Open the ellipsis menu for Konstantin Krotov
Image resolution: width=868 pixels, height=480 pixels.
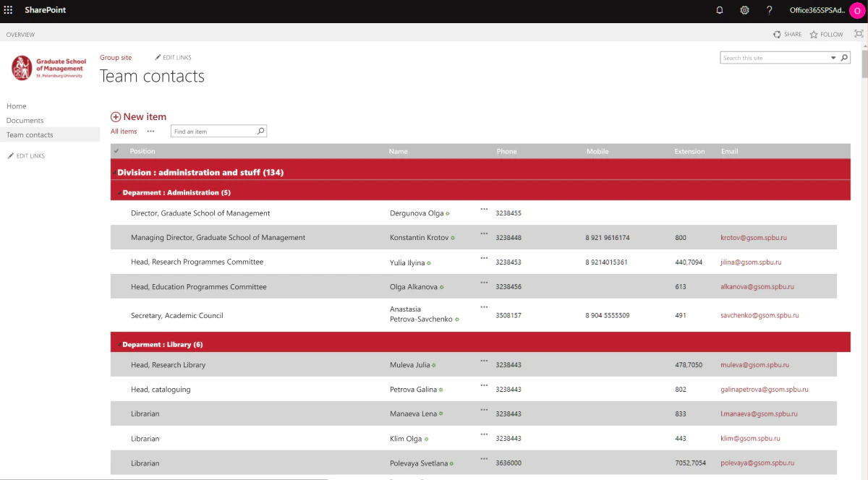pyautogui.click(x=484, y=233)
